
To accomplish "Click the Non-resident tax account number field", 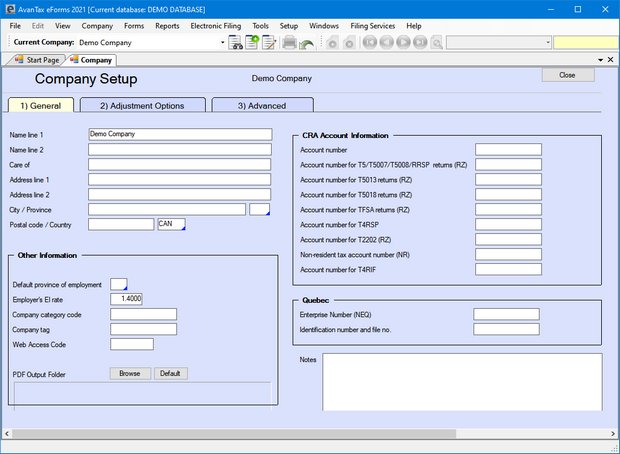I will (508, 254).
